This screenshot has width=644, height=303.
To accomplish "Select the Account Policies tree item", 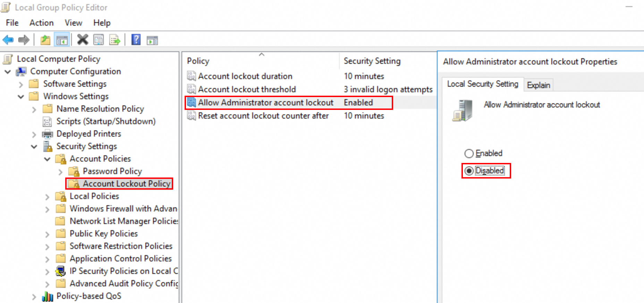I will pyautogui.click(x=100, y=159).
